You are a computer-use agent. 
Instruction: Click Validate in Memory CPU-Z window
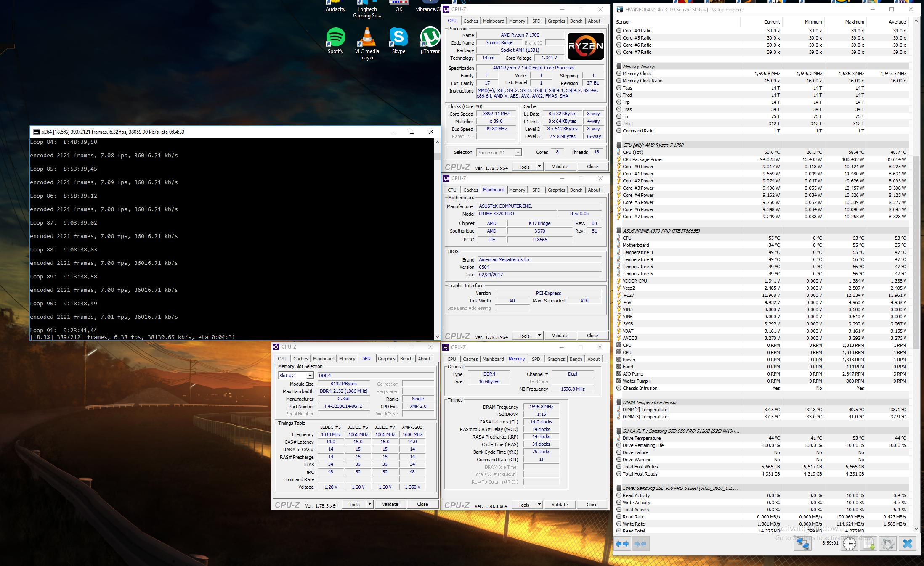point(560,505)
